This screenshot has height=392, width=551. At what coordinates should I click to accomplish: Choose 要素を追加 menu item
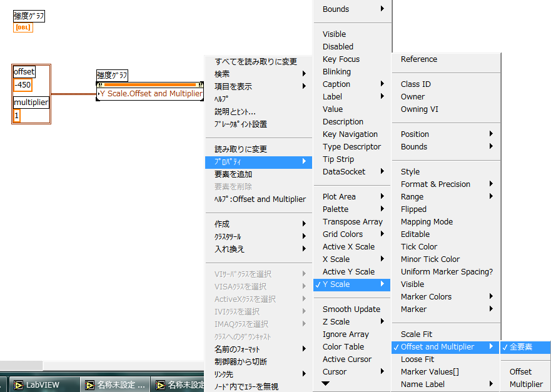coord(259,174)
